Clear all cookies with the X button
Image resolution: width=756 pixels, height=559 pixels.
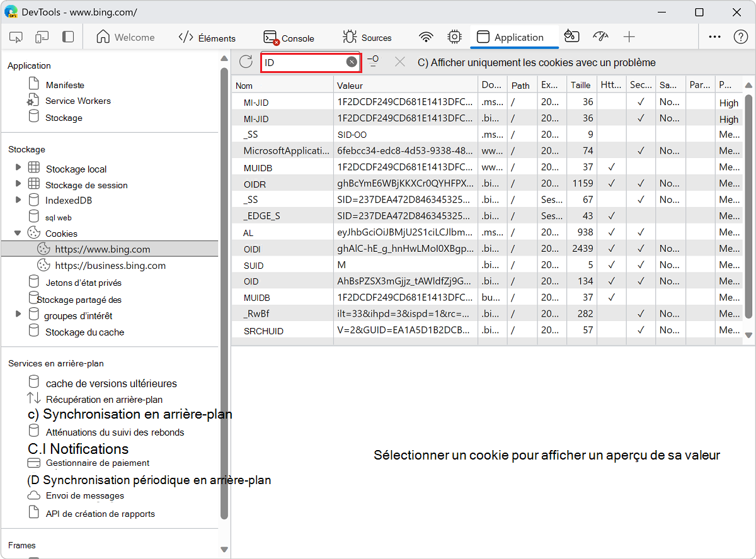(x=400, y=61)
